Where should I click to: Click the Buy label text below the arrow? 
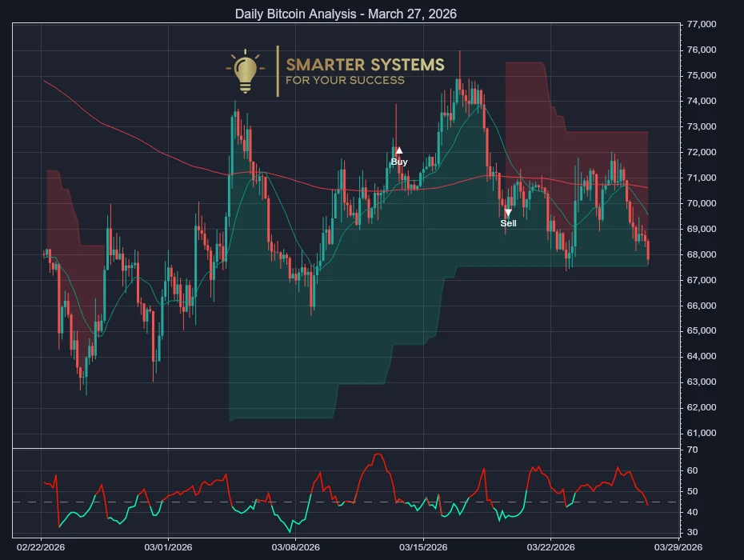coord(398,162)
